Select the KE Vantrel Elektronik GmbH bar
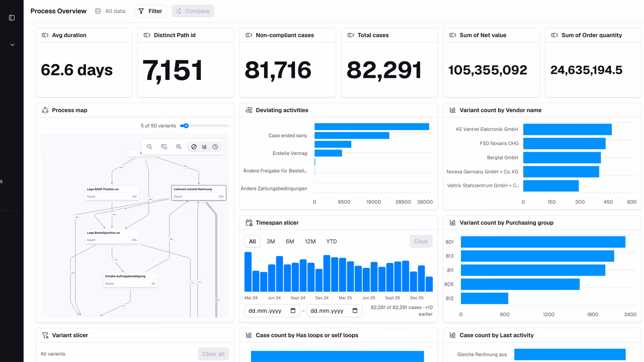644x362 pixels. pyautogui.click(x=567, y=129)
